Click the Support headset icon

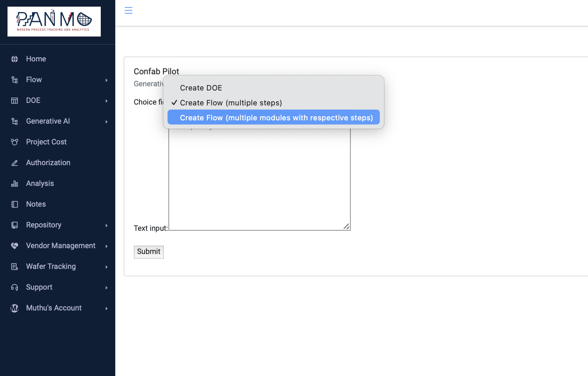15,287
